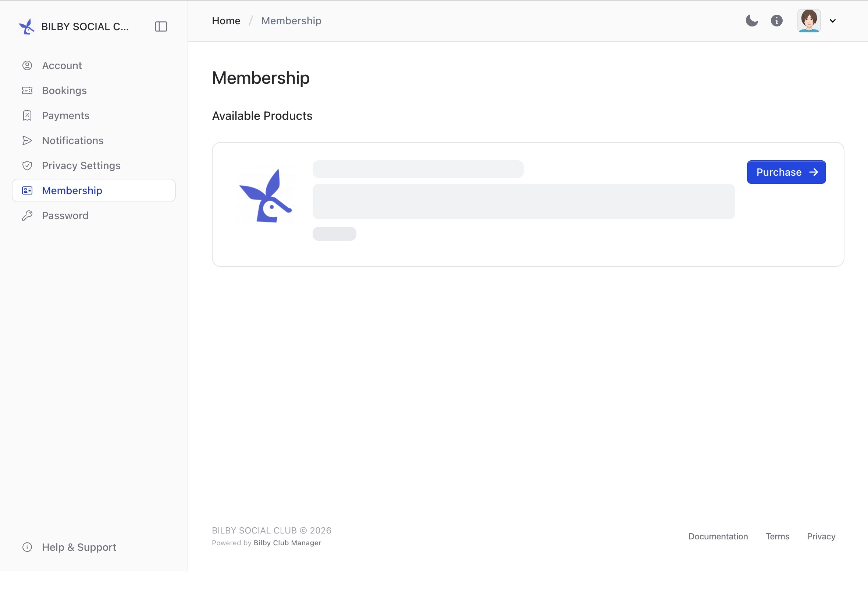Image resolution: width=868 pixels, height=603 pixels.
Task: Open the Bookings menu item
Action: 94,90
